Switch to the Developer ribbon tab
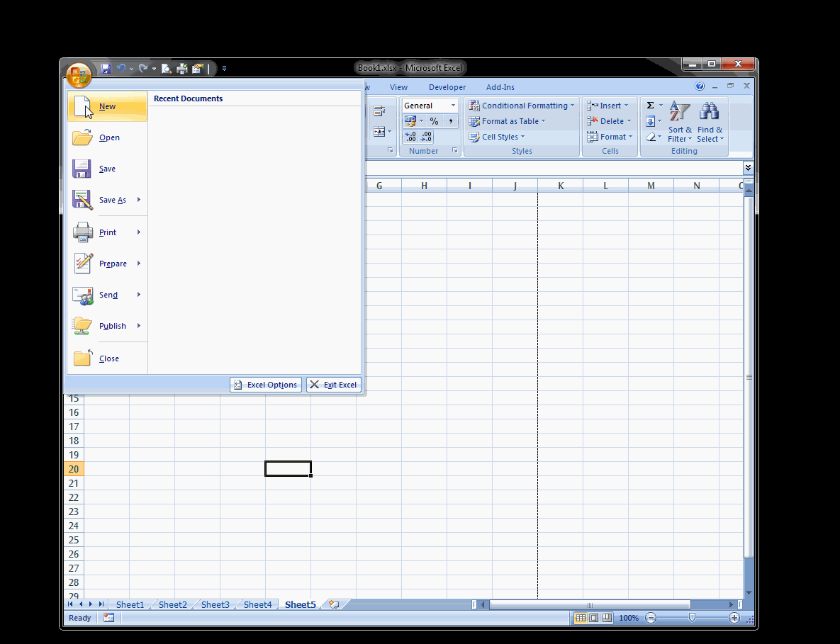Viewport: 840px width, 644px height. pyautogui.click(x=447, y=86)
